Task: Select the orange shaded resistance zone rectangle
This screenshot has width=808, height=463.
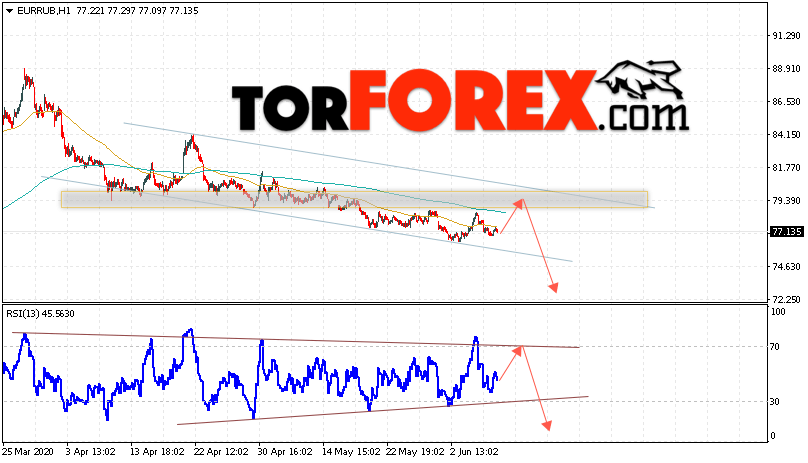Action: [x=354, y=200]
